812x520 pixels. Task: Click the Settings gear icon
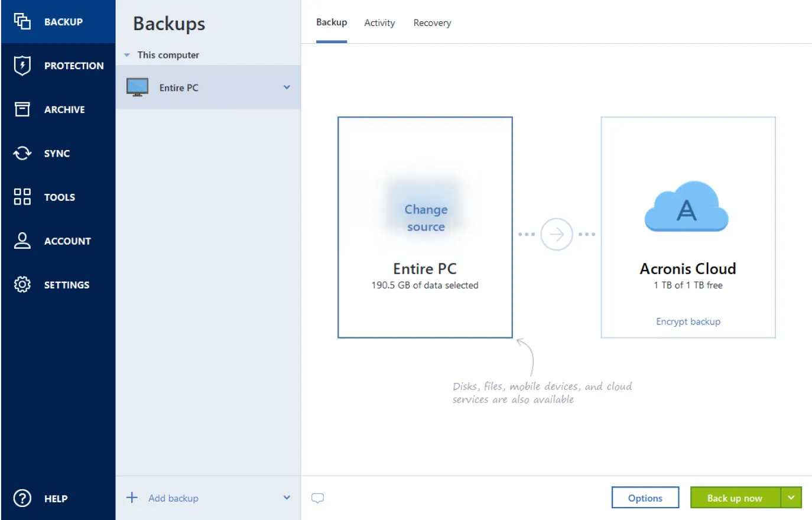click(x=22, y=284)
